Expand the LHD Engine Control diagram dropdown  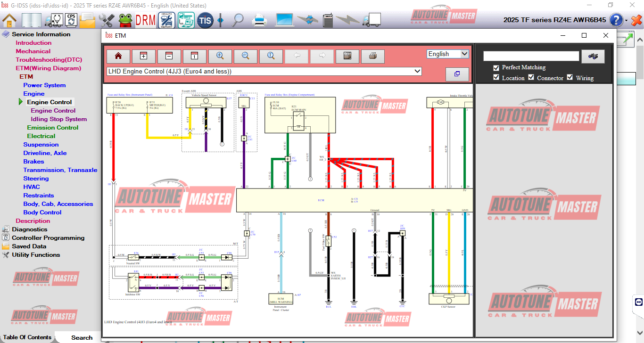[x=417, y=71]
